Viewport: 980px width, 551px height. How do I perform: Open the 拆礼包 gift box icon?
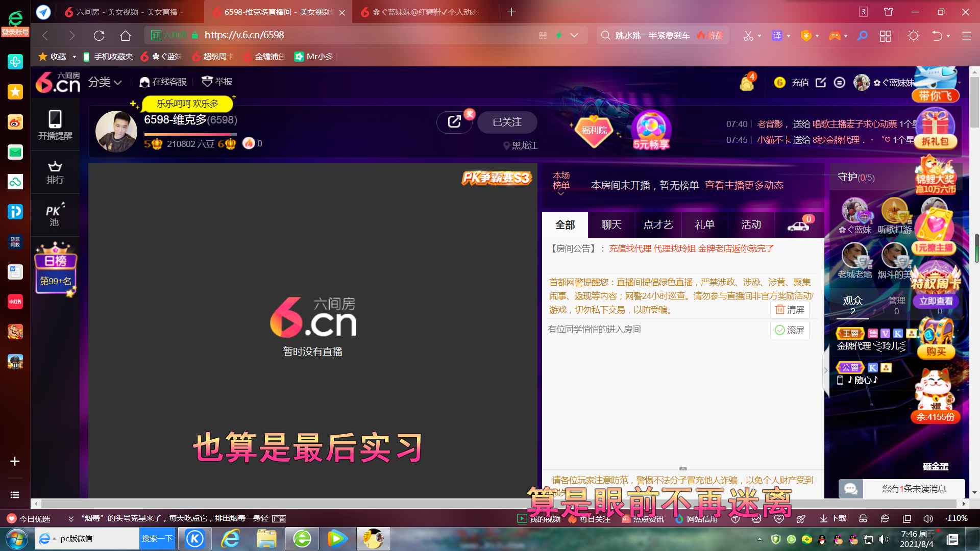pyautogui.click(x=935, y=128)
